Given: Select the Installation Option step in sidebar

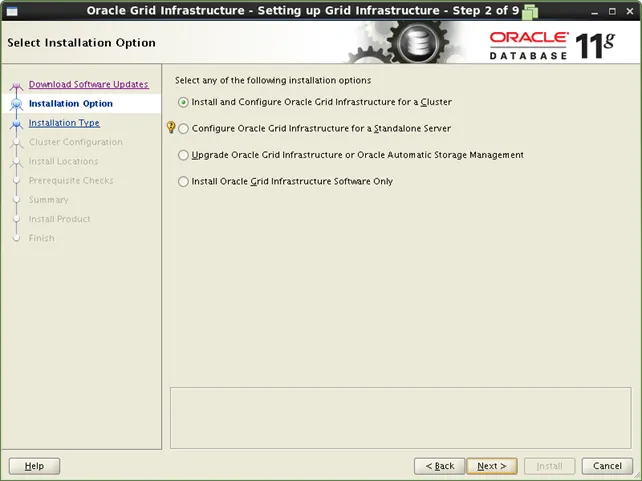Looking at the screenshot, I should pyautogui.click(x=71, y=104).
